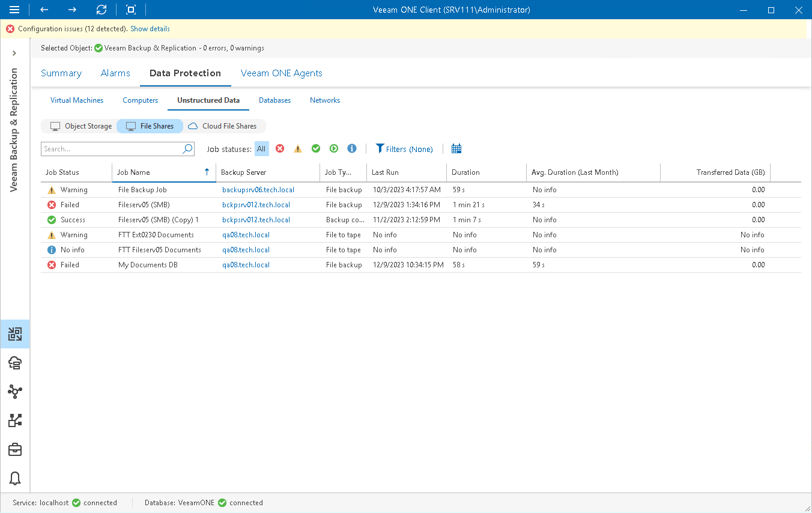The image size is (812, 513).
Task: Open the alarm management bell icon
Action: (15, 478)
